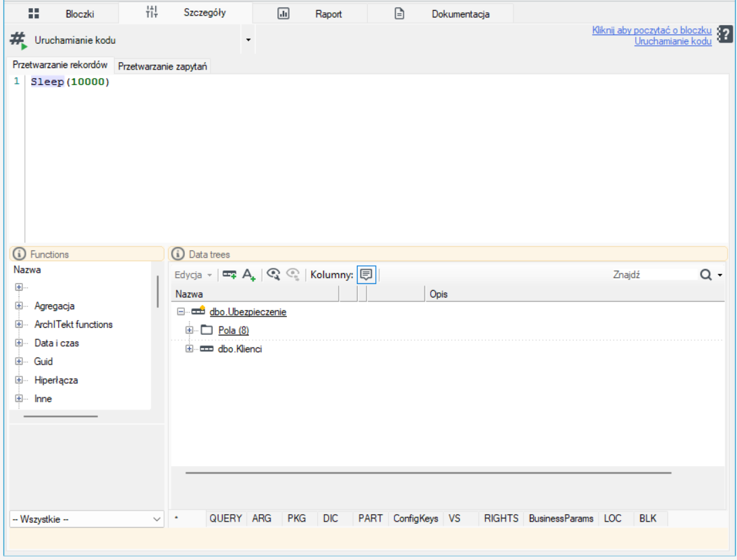Click the Szczegóły sliders icon

click(x=151, y=12)
